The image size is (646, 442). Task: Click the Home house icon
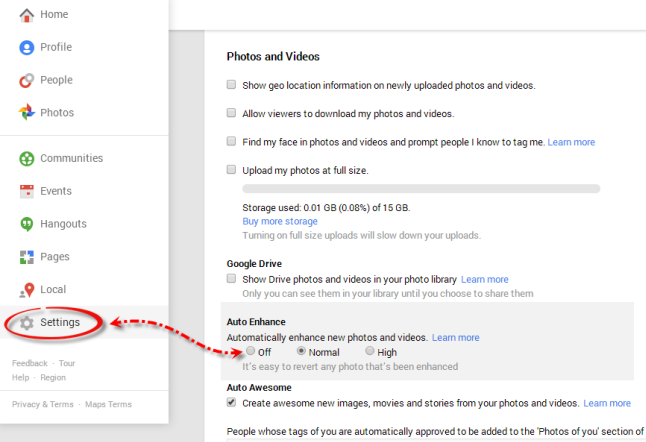(27, 15)
